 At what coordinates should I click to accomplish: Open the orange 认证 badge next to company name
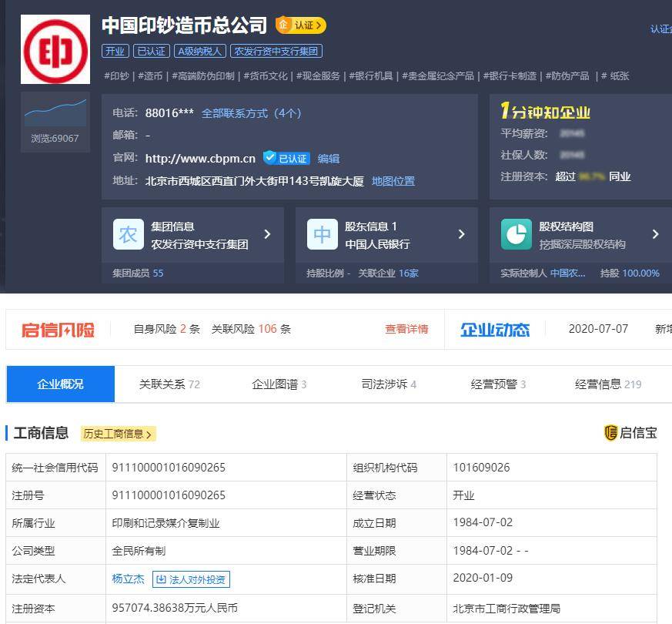click(x=301, y=25)
